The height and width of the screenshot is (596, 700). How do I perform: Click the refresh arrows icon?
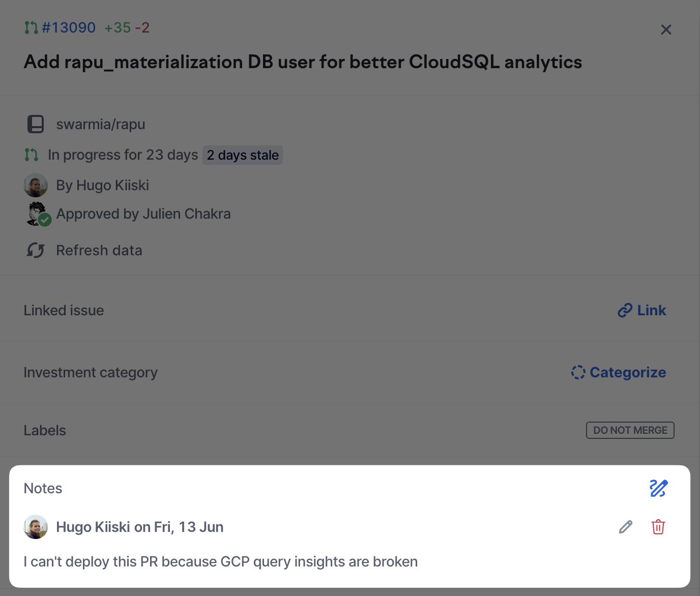pos(36,250)
